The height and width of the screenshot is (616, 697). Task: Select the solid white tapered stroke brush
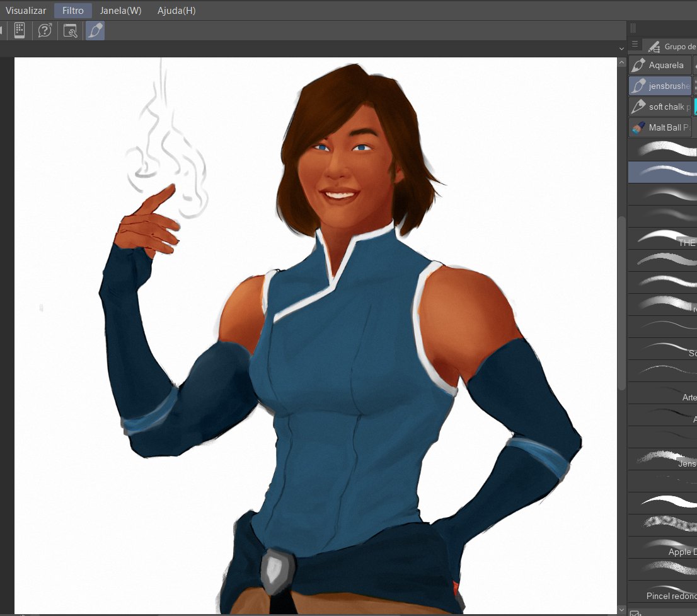coord(662,503)
